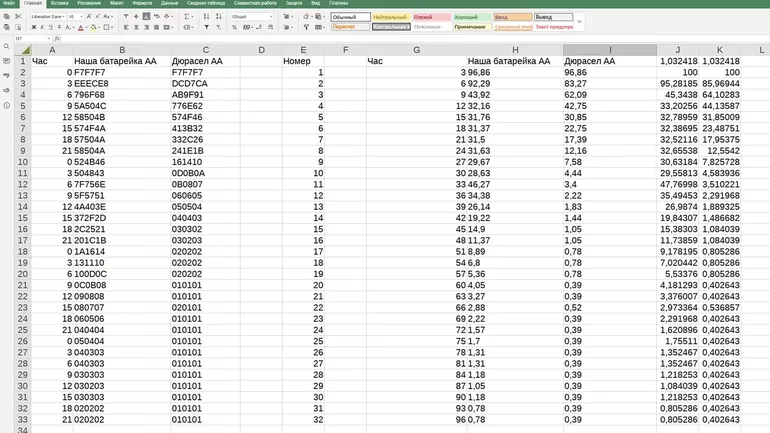Increase font size with A-up icon

[88, 16]
